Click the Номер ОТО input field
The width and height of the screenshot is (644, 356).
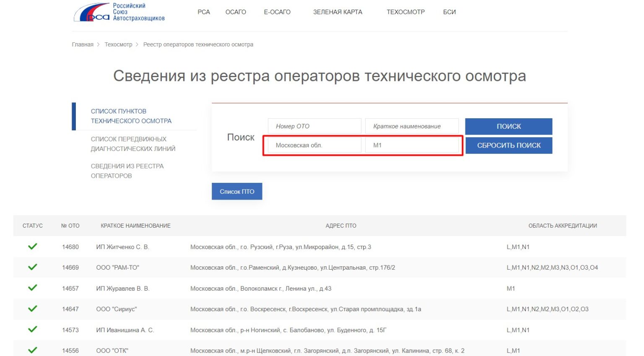pyautogui.click(x=314, y=126)
